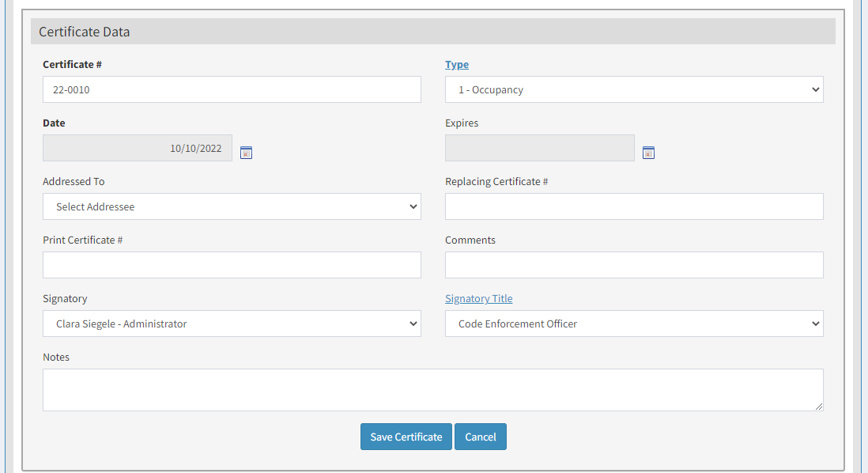Click the Date field showing 10/10/2022
Screen dimensions: 868x473
138,148
